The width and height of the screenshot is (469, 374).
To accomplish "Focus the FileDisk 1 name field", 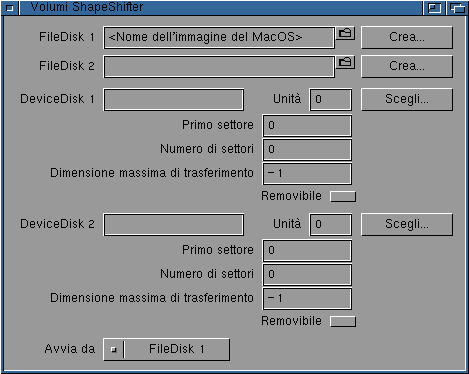I will click(x=219, y=37).
